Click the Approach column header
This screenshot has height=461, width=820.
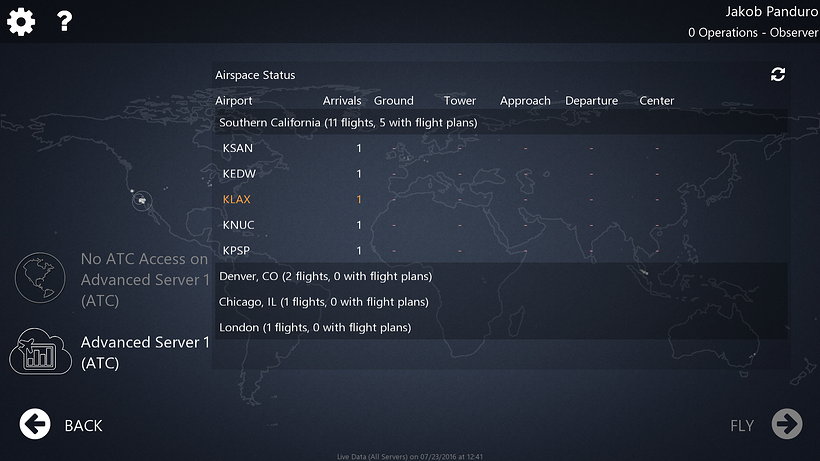click(525, 100)
